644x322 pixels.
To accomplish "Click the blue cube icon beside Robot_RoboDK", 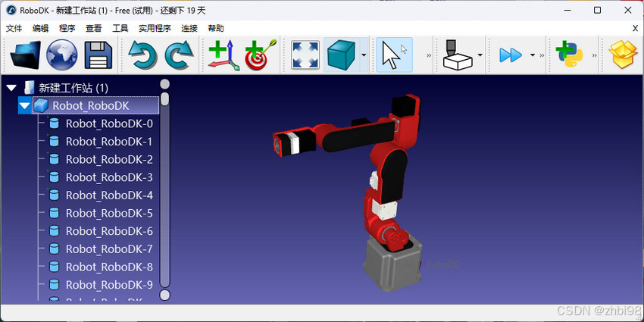I will pos(41,106).
